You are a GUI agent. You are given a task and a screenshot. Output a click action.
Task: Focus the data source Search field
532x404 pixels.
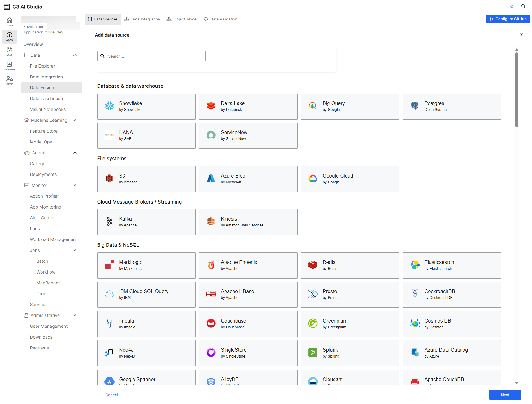[155, 56]
